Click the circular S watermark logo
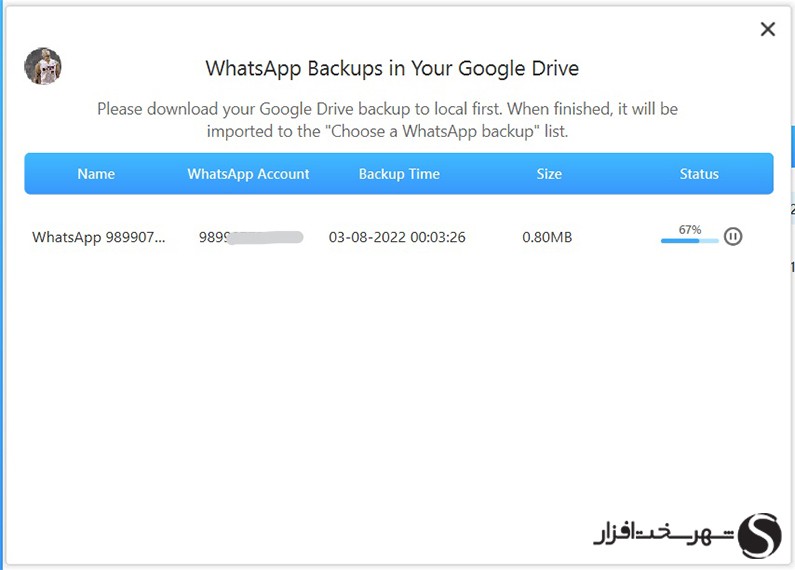 coord(760,536)
